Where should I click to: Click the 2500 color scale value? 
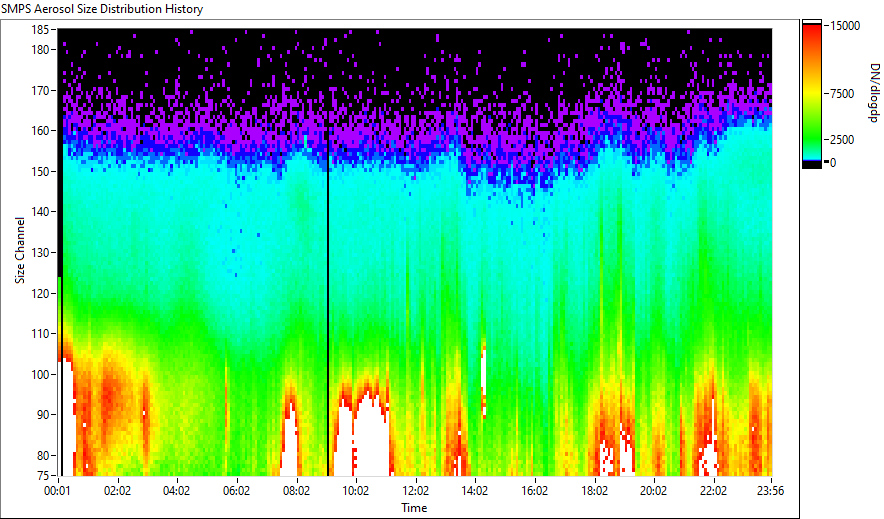(x=842, y=140)
